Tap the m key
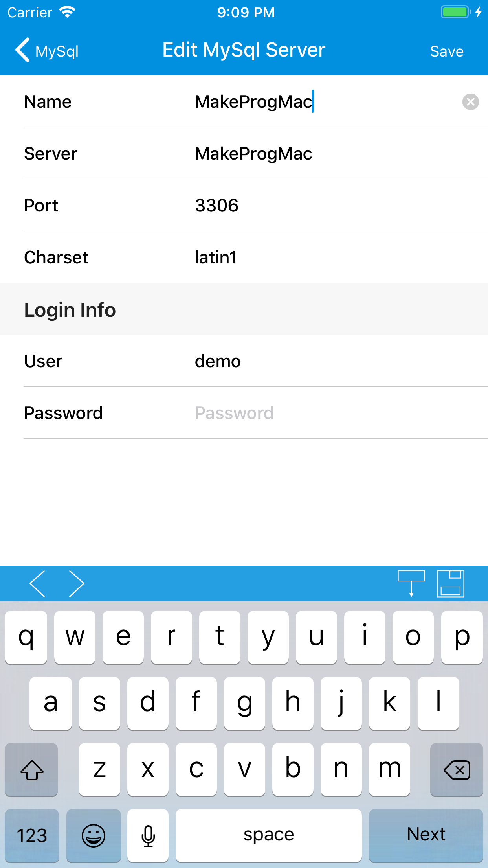Screen dimensions: 488x868 tap(389, 769)
